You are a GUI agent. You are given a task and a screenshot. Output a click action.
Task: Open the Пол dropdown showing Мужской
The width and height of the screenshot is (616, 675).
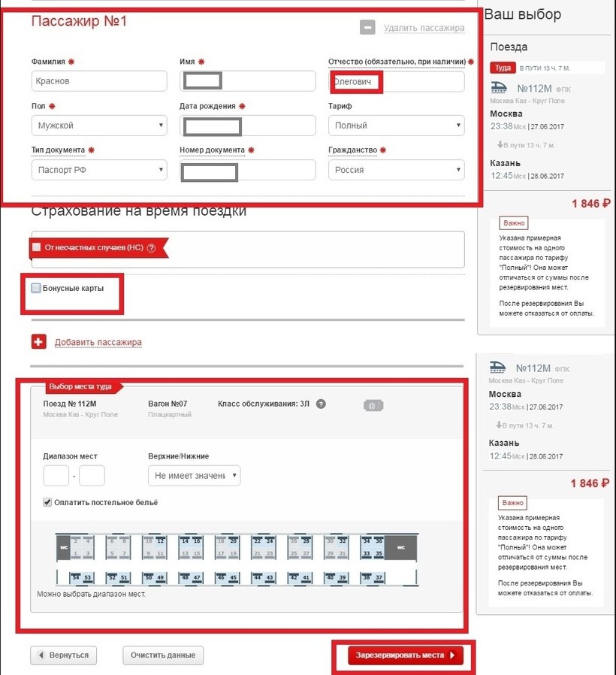[x=99, y=126]
